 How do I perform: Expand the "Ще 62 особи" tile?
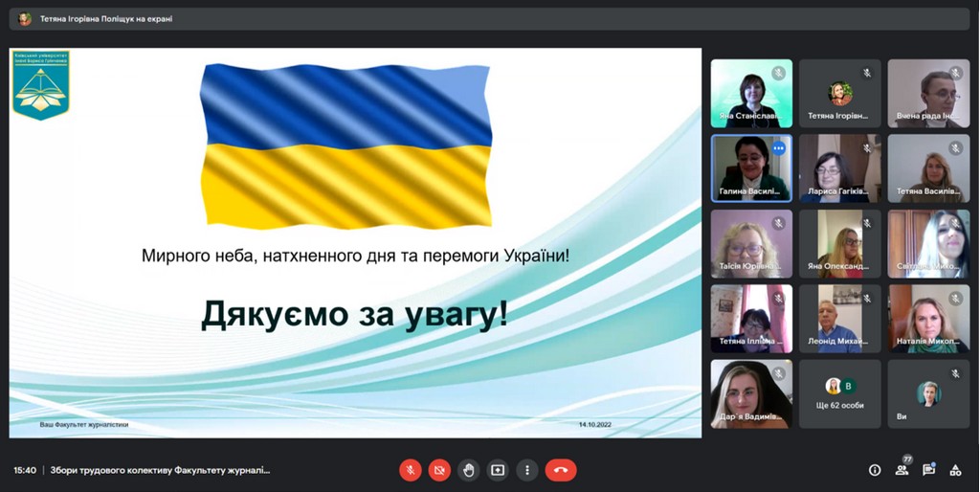point(839,393)
